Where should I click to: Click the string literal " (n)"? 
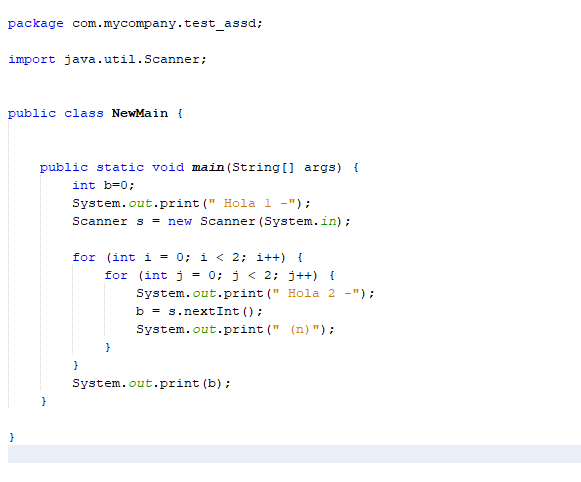click(296, 329)
